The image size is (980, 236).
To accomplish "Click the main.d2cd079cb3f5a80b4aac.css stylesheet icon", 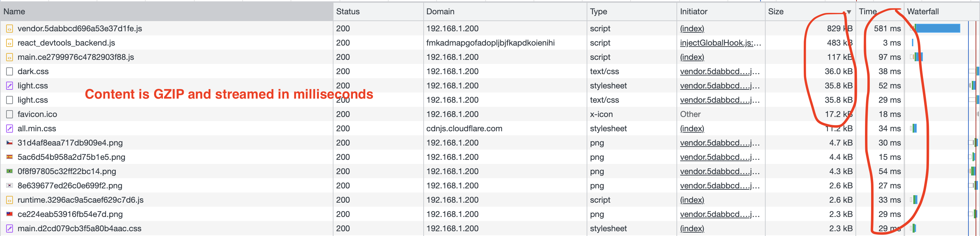I will click(10, 229).
